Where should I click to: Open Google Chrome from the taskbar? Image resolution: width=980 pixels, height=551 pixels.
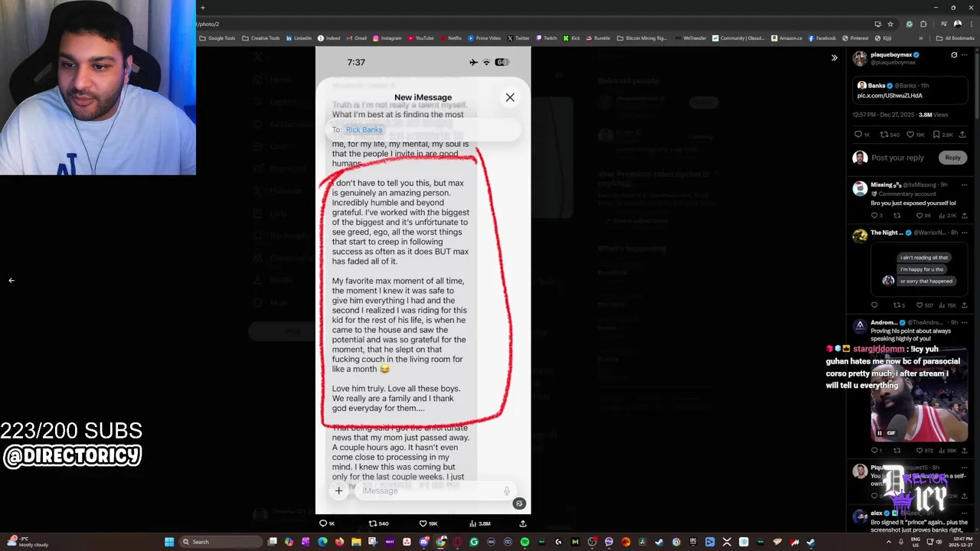click(x=440, y=542)
